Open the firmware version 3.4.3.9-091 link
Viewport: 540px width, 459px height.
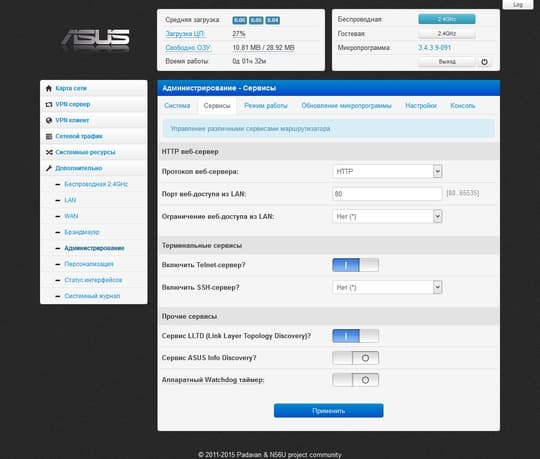pyautogui.click(x=435, y=48)
